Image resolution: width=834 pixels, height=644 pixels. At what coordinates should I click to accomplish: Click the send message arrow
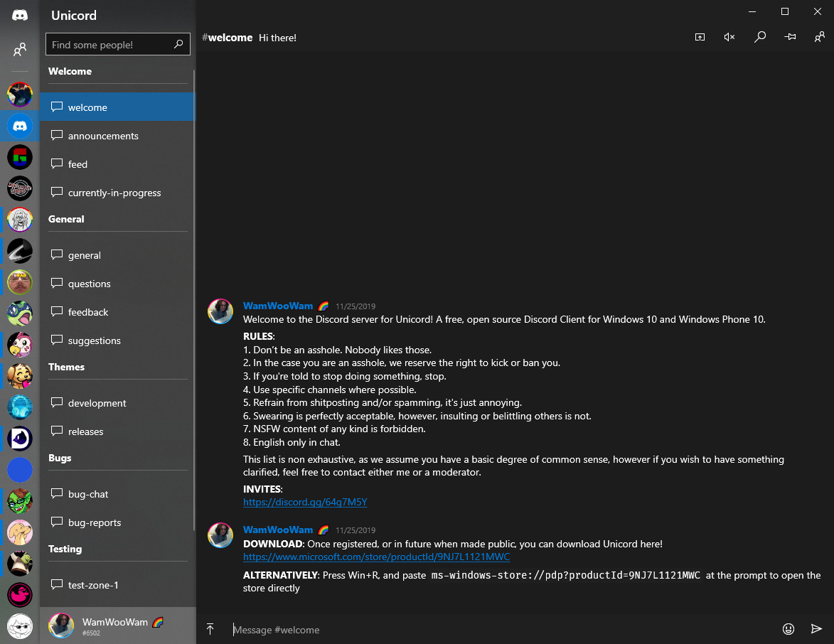(x=816, y=629)
